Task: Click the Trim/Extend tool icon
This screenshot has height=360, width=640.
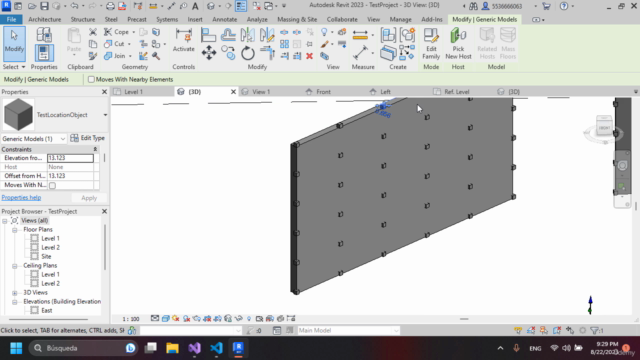Action: point(267,53)
